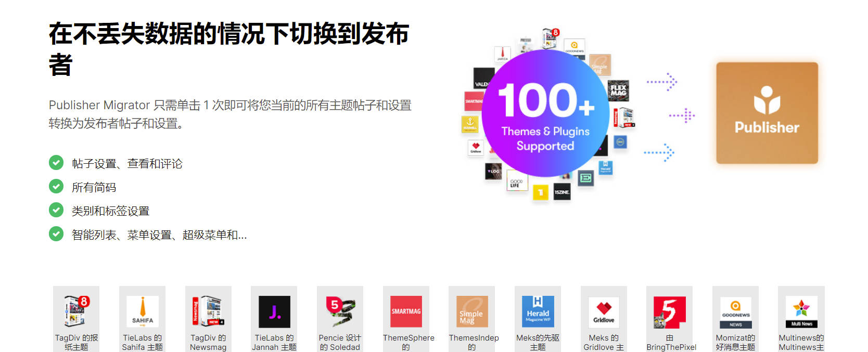868x352 pixels.
Task: Click the 100+ Themes & Plugins circle
Action: (545, 114)
